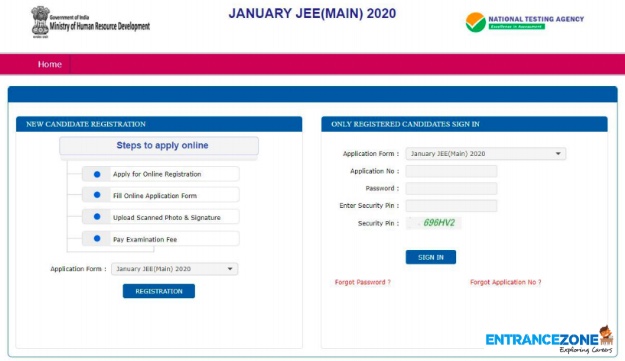
Task: Focus the Application No input field
Action: [451, 171]
